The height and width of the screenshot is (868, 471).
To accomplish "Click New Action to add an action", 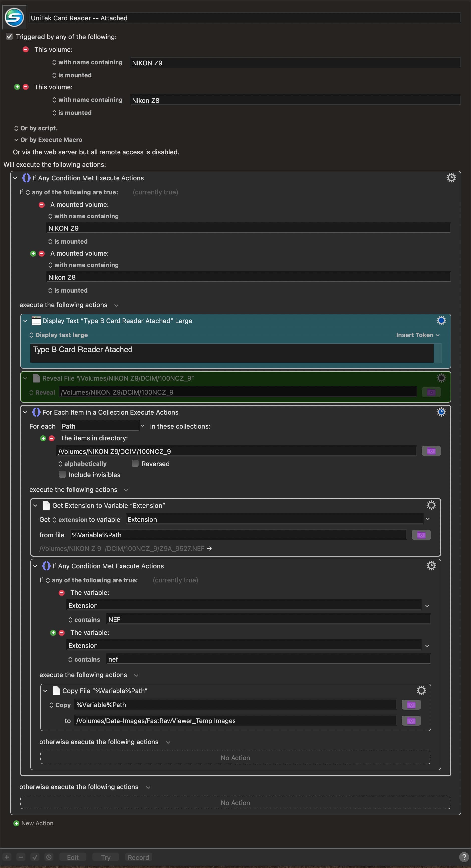I will tap(33, 823).
